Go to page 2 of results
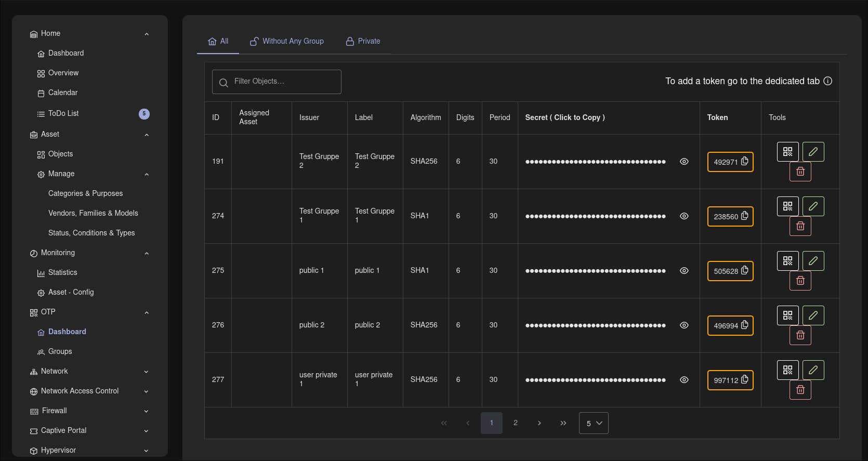 click(516, 423)
